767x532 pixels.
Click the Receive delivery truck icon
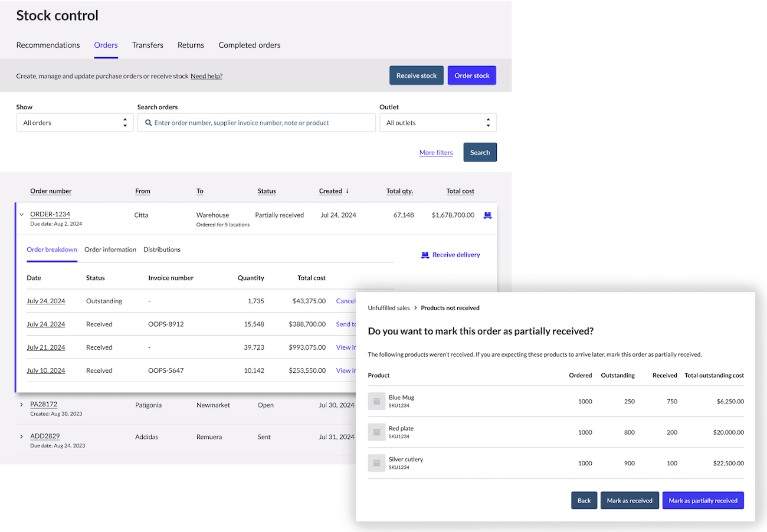tap(425, 255)
